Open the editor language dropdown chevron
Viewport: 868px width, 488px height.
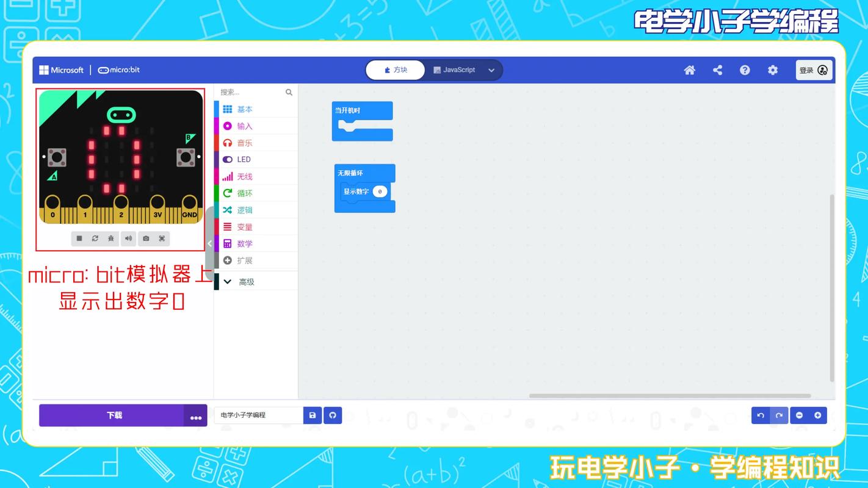491,70
